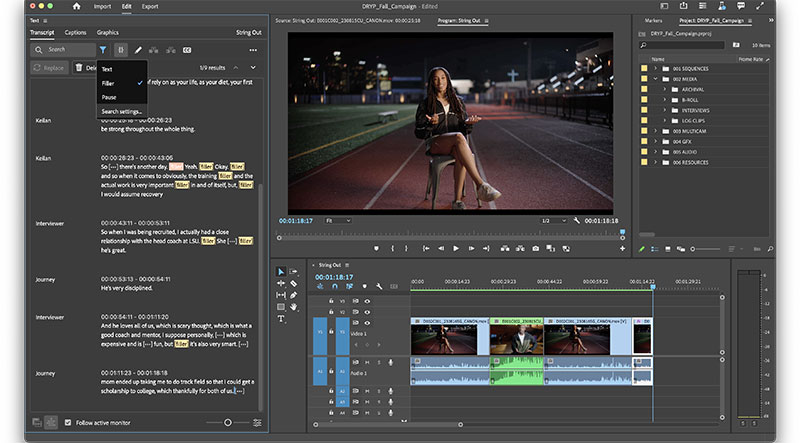Image resolution: width=800 pixels, height=443 pixels.
Task: Toggle V3 track output eye
Action: [367, 301]
